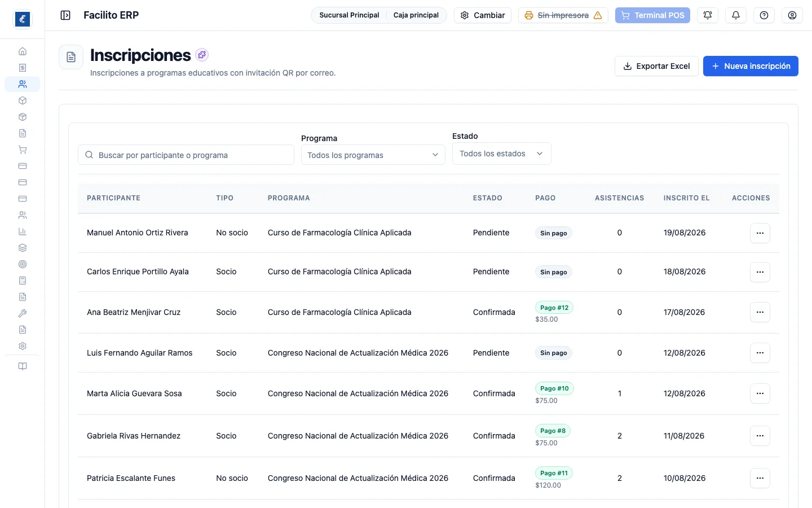Open the help question mark icon

764,15
